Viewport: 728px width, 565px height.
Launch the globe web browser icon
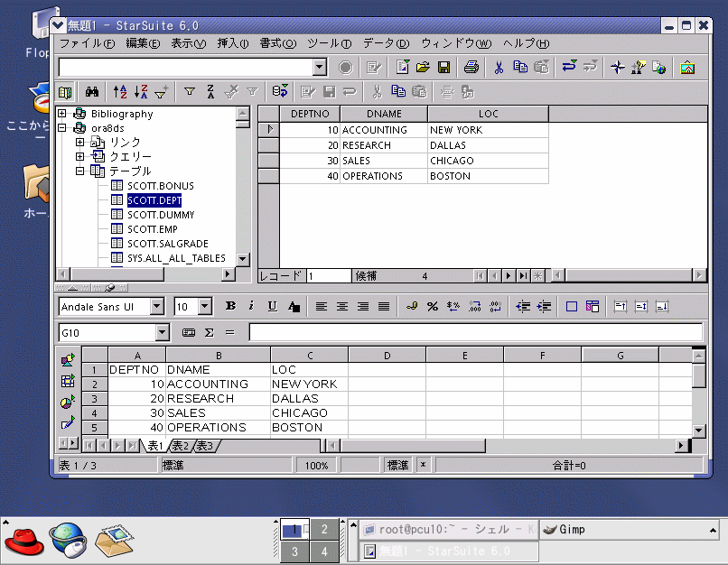pyautogui.click(x=69, y=540)
